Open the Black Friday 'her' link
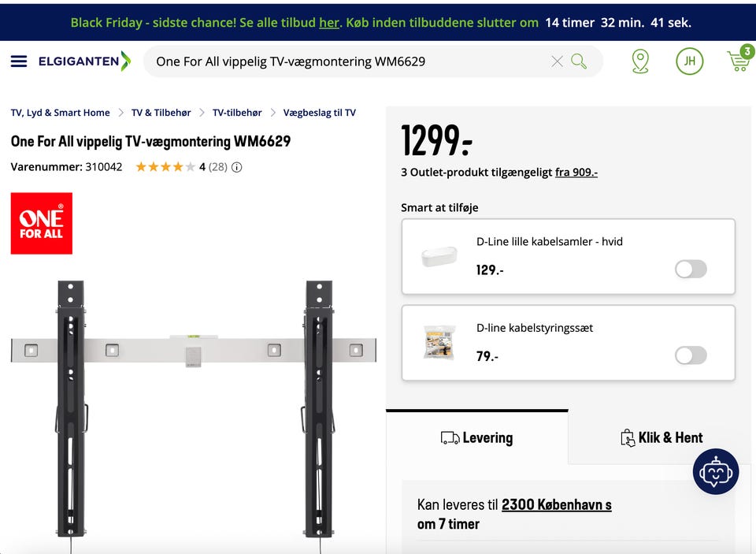The width and height of the screenshot is (756, 554). coord(328,22)
